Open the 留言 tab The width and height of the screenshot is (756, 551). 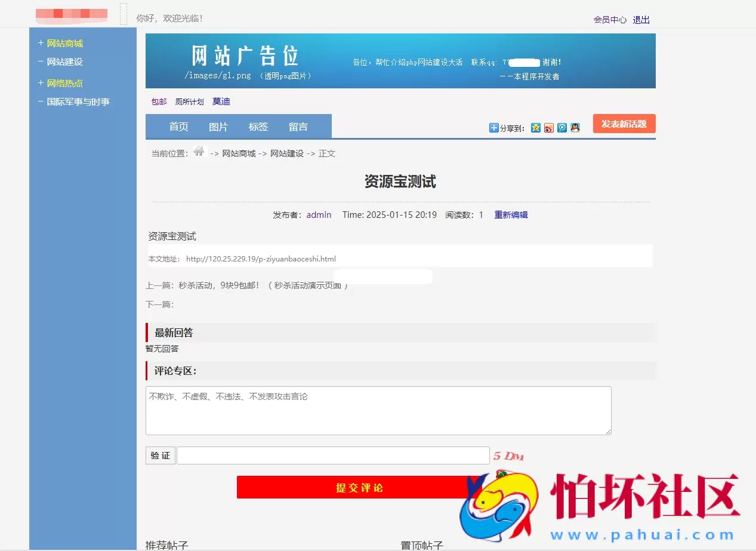[x=298, y=126]
